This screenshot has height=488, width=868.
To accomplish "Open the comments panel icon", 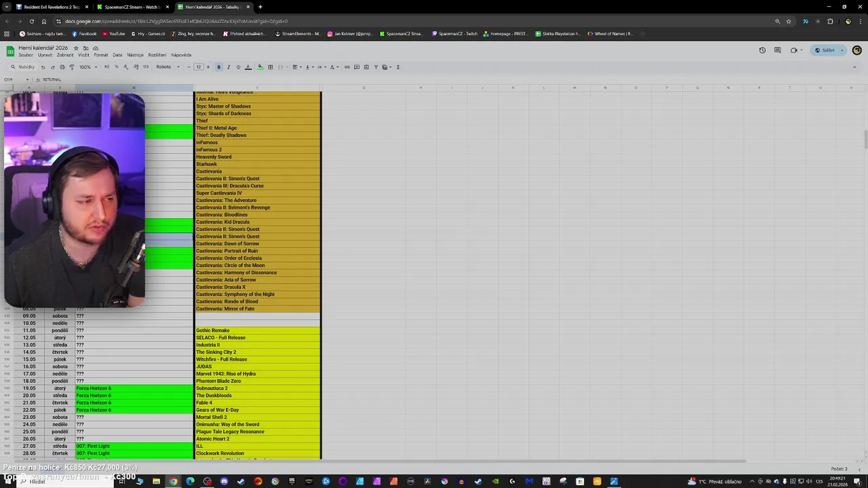I will pos(777,50).
